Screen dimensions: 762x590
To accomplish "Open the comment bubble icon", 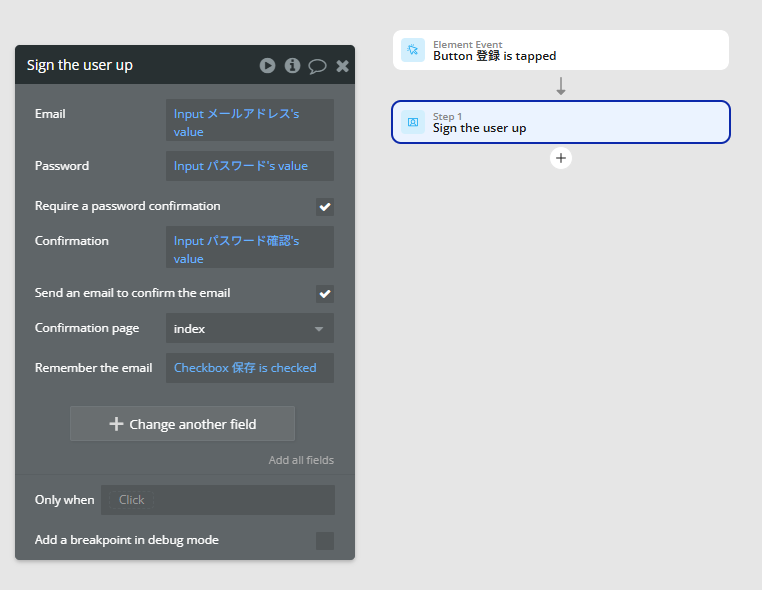I will 317,66.
